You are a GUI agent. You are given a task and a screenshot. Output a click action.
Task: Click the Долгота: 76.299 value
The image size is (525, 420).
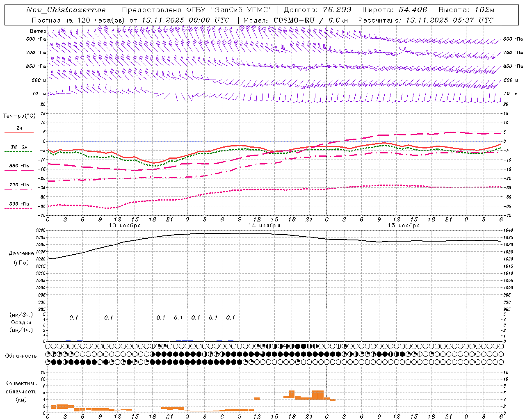[317, 10]
